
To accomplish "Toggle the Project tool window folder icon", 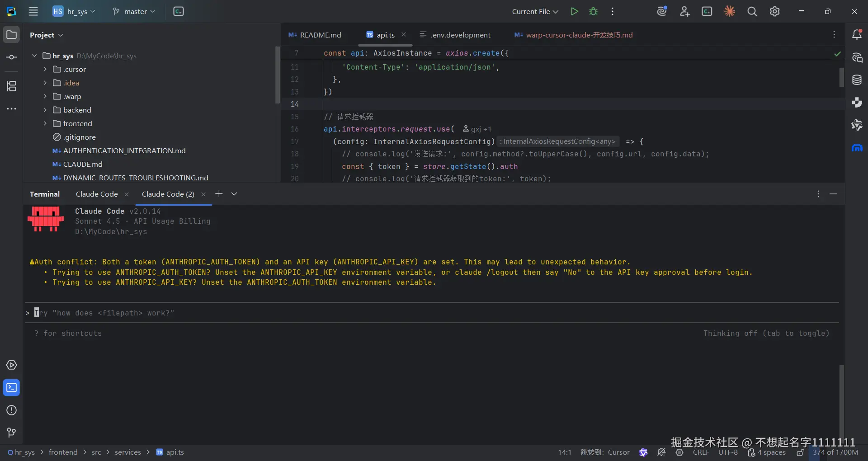I will tap(11, 35).
